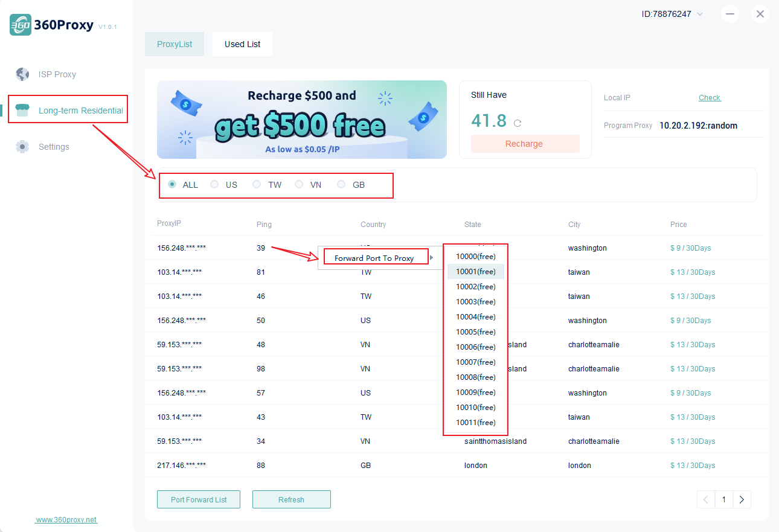779x532 pixels.
Task: Click the City column header
Action: point(574,225)
